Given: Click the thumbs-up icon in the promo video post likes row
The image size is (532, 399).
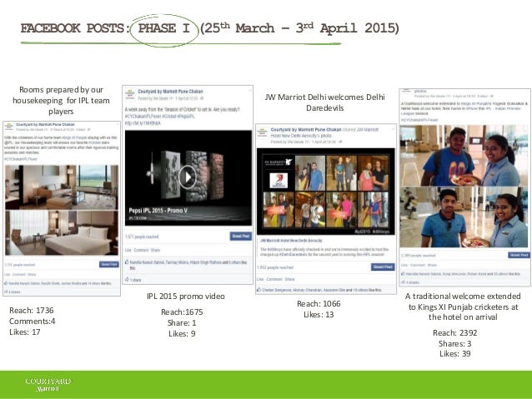Looking at the screenshot, I should coord(127,262).
